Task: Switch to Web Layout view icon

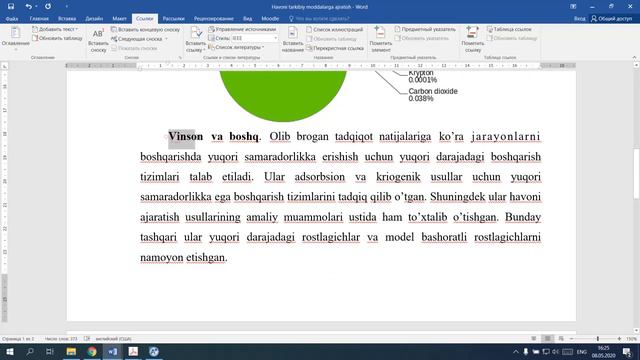Action: (x=561, y=339)
